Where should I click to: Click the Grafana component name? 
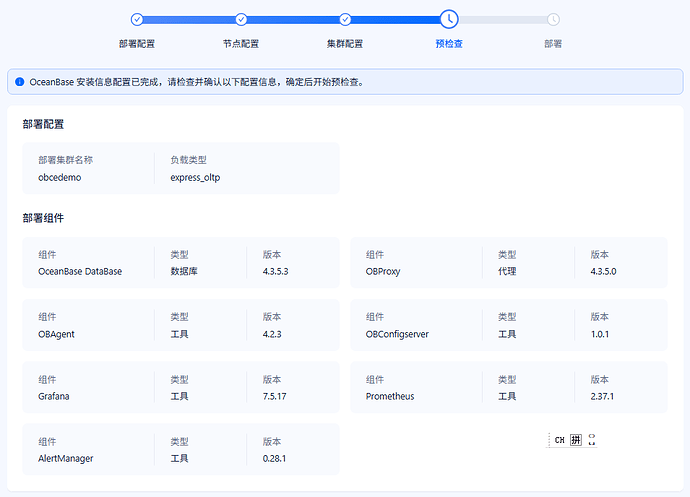click(54, 396)
